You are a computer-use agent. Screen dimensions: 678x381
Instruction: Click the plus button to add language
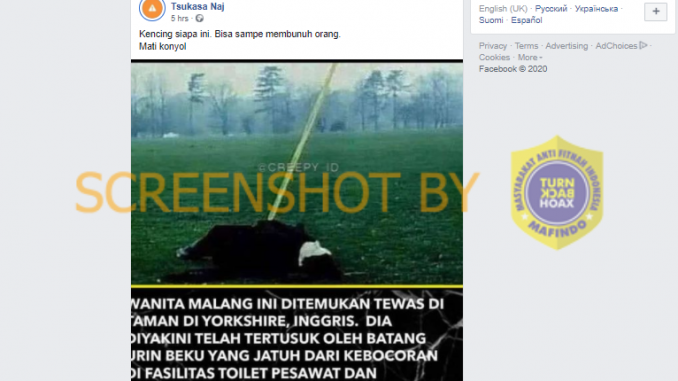click(x=656, y=12)
